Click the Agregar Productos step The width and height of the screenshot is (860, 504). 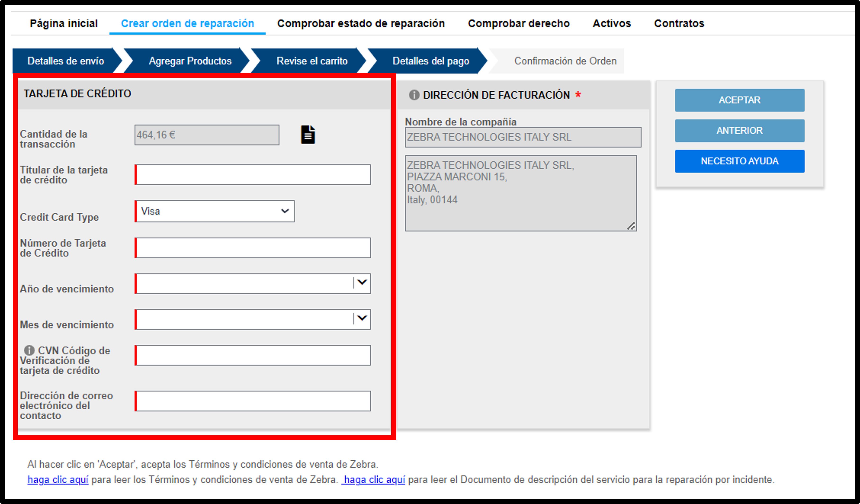tap(190, 61)
